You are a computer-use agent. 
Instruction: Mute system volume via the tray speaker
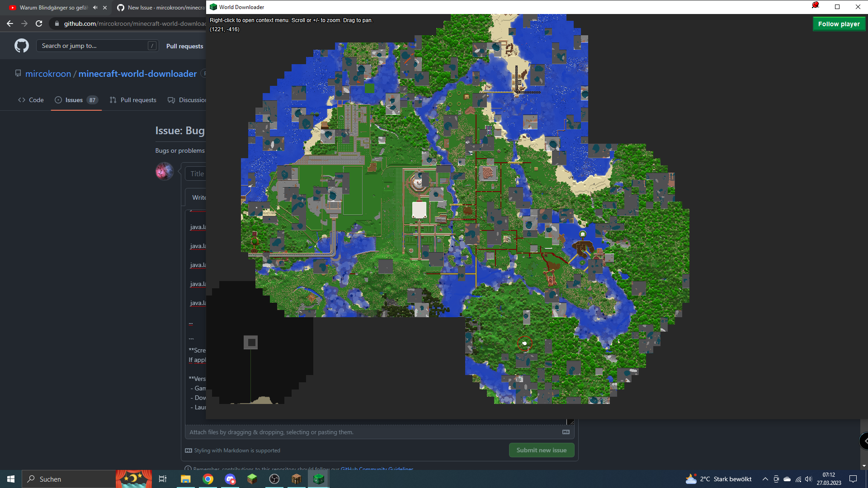[809, 479]
